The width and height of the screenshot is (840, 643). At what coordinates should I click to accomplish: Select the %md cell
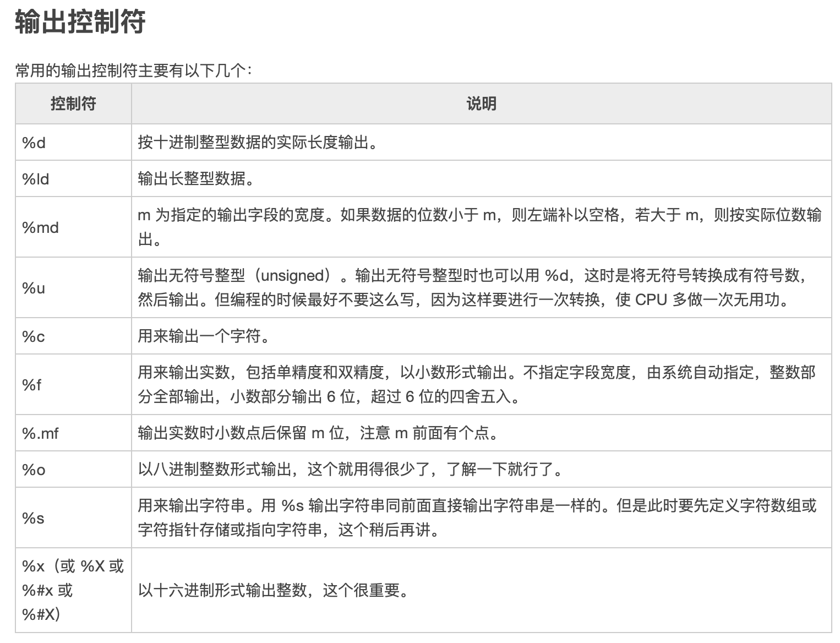tap(73, 227)
